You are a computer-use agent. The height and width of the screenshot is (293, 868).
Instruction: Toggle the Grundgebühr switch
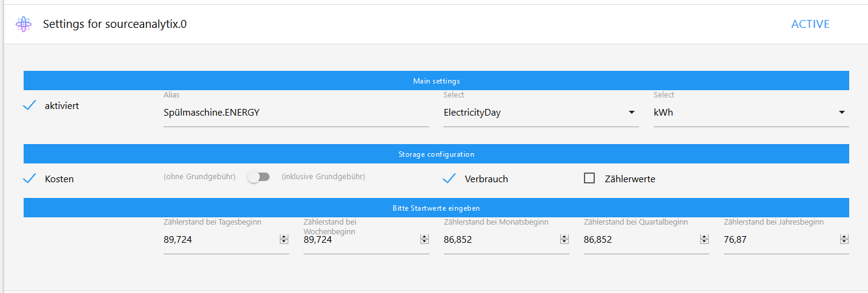tap(259, 177)
